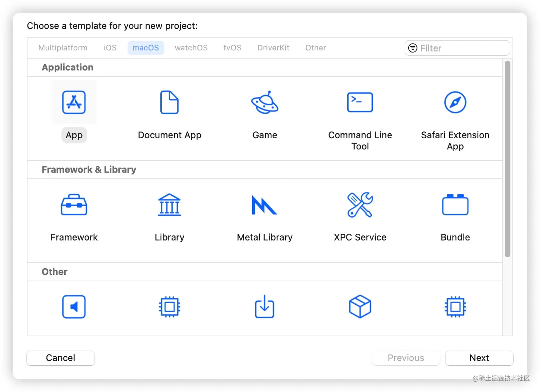Select the speaker icon template under Other
This screenshot has height=392, width=540.
74,307
